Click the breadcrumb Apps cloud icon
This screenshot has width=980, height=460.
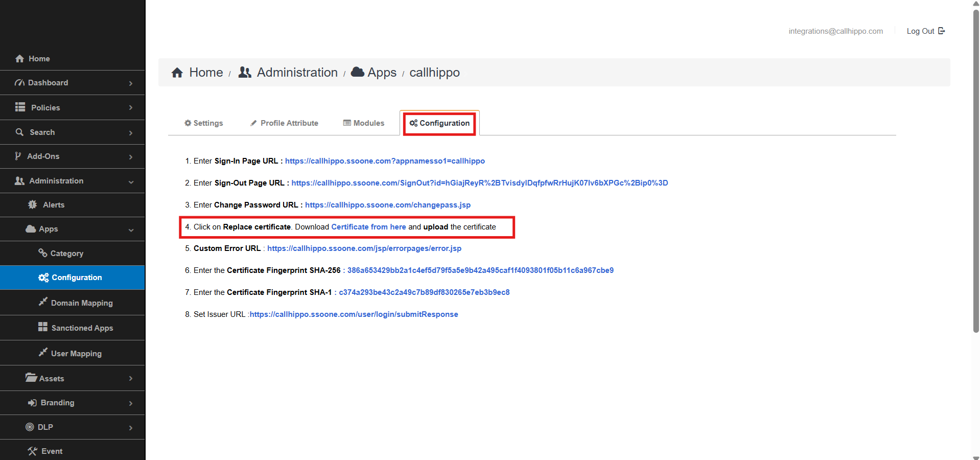pyautogui.click(x=358, y=72)
